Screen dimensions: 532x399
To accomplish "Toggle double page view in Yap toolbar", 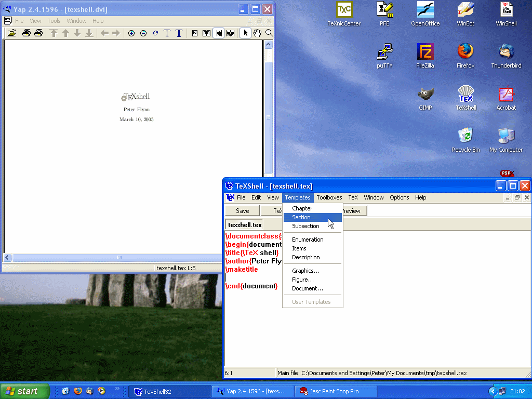I will click(x=206, y=33).
